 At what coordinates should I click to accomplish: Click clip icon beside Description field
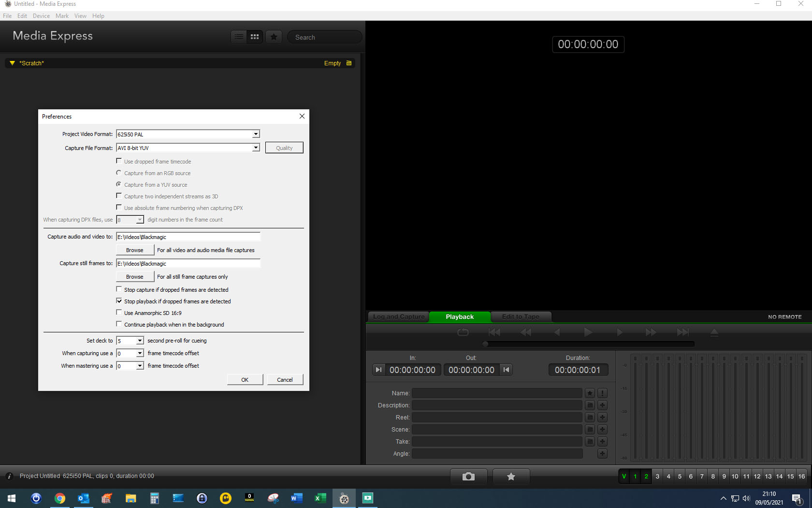tap(590, 405)
